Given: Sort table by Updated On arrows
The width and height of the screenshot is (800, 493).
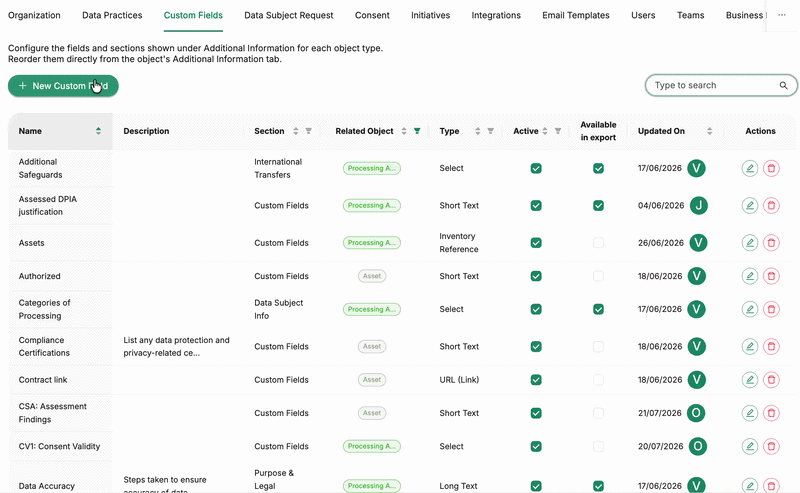Looking at the screenshot, I should coord(709,131).
